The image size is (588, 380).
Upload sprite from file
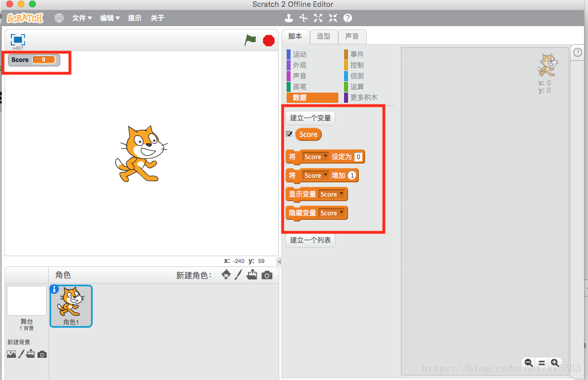click(x=252, y=275)
